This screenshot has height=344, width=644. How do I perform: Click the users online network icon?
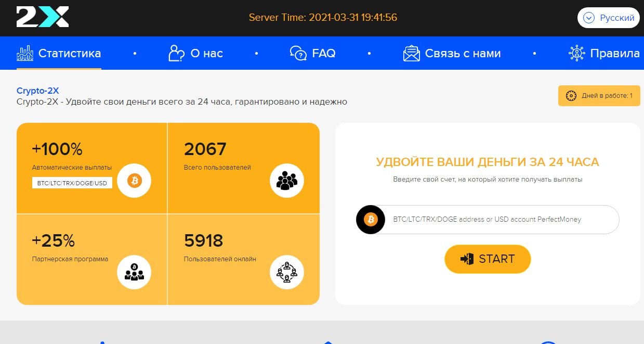(287, 272)
